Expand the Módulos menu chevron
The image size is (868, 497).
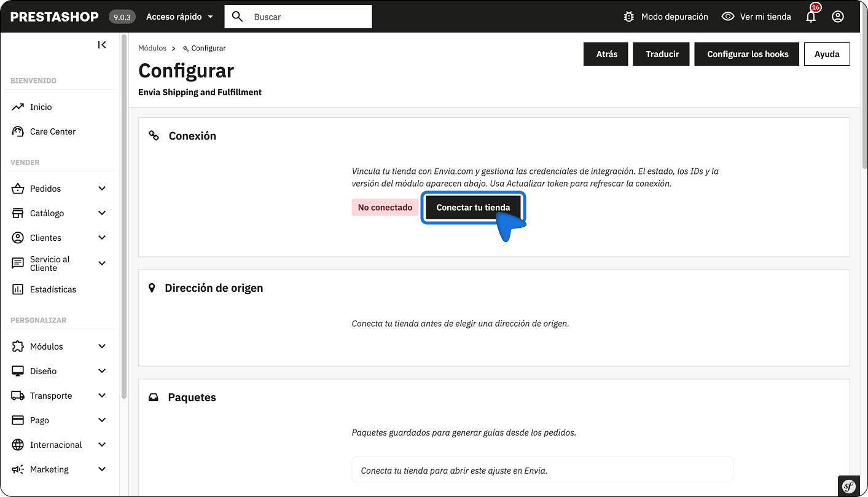click(x=102, y=346)
